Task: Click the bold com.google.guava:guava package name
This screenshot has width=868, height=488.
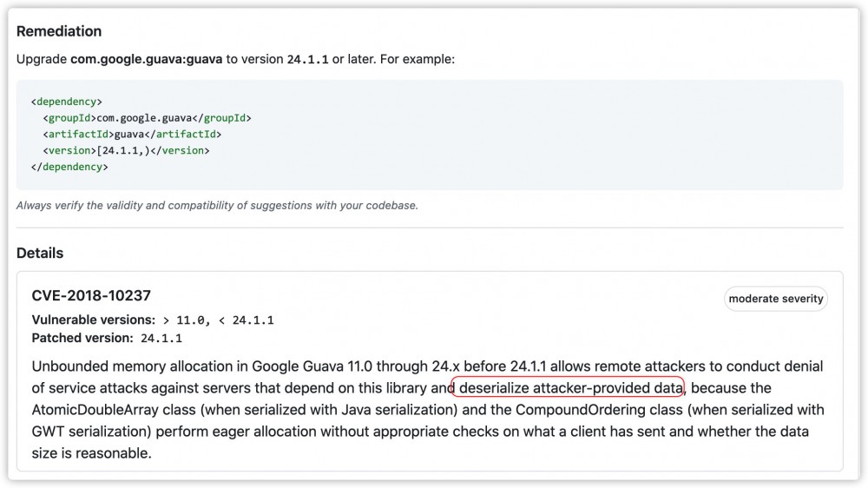Action: pyautogui.click(x=147, y=60)
